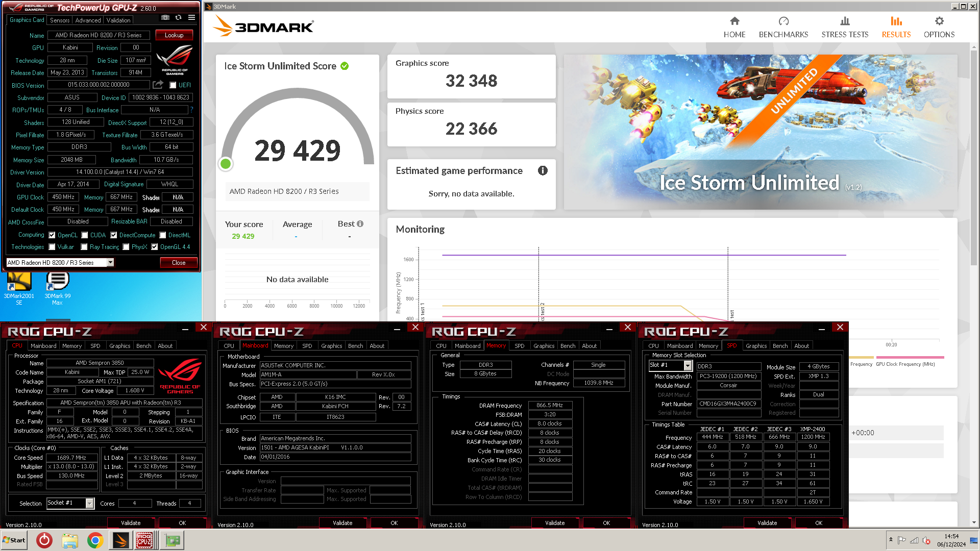Click the green validated checkmark by score title
The height and width of the screenshot is (551, 980).
pos(345,66)
